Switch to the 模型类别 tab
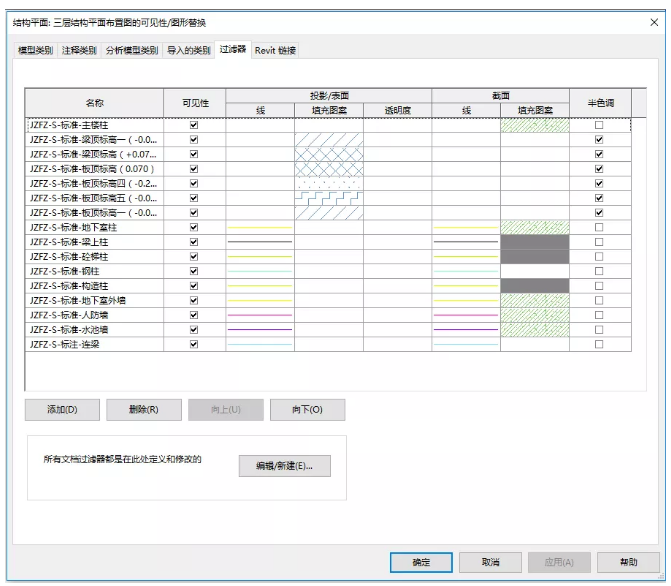Viewport: 671px width, 586px height. [35, 50]
